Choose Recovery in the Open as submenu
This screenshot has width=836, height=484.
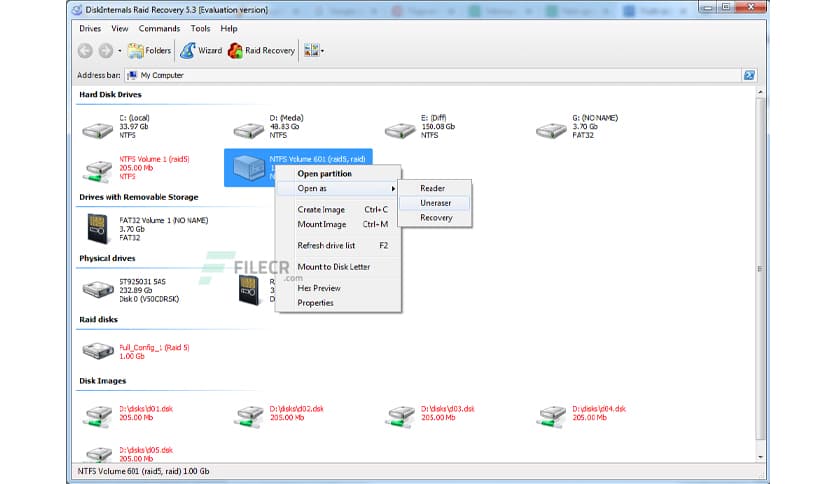[435, 218]
